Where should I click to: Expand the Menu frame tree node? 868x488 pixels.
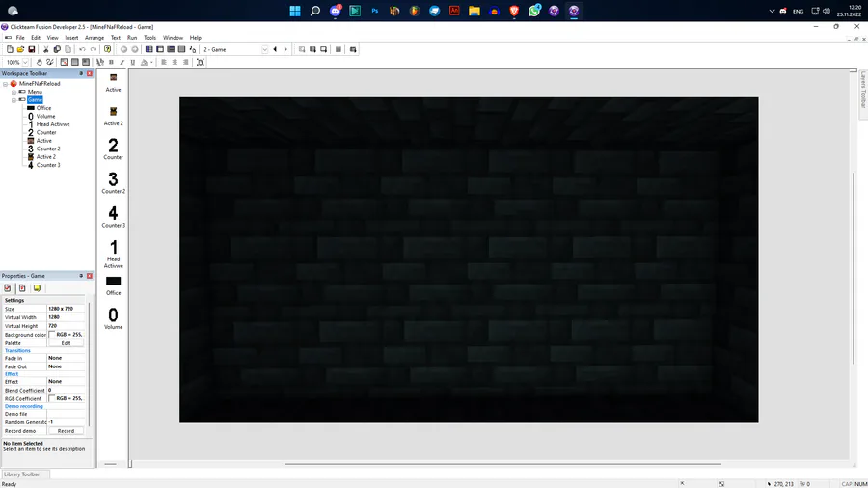pyautogui.click(x=14, y=92)
